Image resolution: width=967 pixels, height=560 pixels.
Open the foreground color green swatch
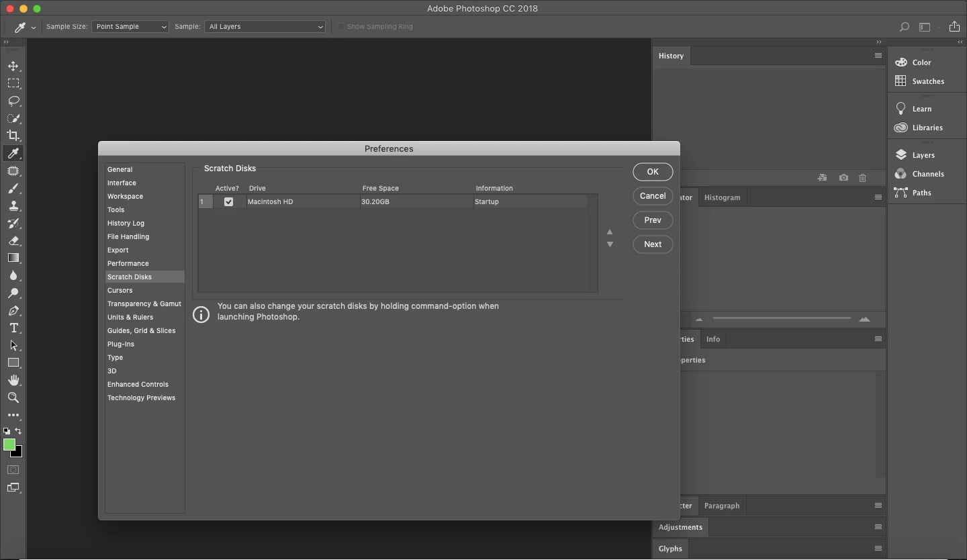tap(9, 444)
